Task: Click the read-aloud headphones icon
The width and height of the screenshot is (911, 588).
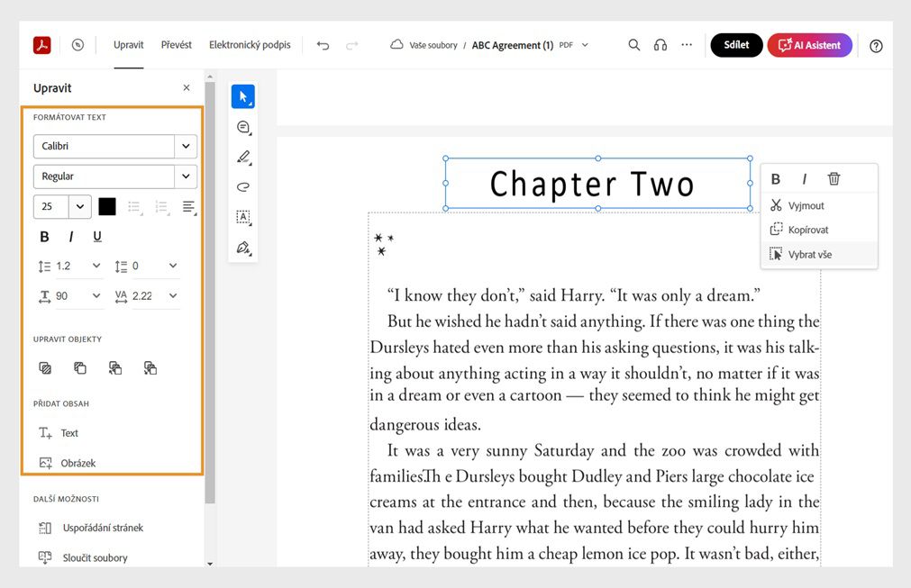Action: (660, 45)
